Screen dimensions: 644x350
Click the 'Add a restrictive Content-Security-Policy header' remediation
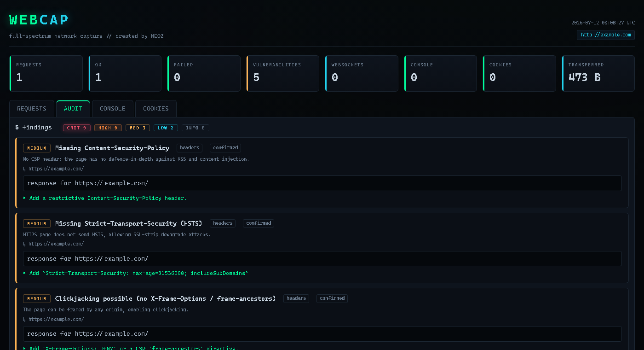point(105,198)
